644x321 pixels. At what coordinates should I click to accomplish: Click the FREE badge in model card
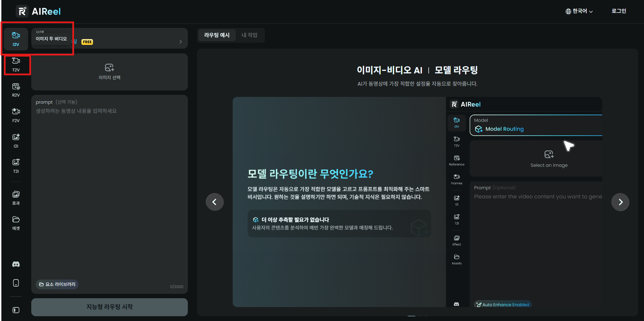point(87,42)
